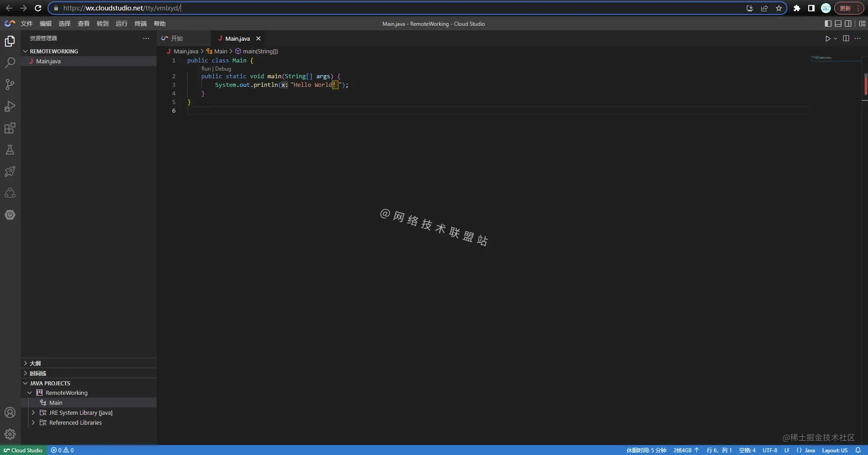Image resolution: width=868 pixels, height=455 pixels.
Task: Bookmark this page with star icon
Action: point(779,8)
